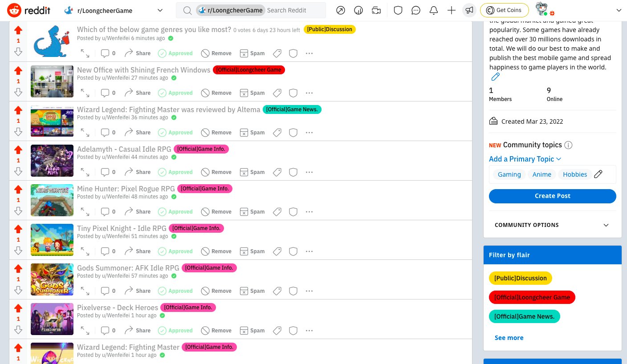The width and height of the screenshot is (627, 364).
Task: Filter by [Official]Loongcheer Game flair in sidebar
Action: point(532,297)
